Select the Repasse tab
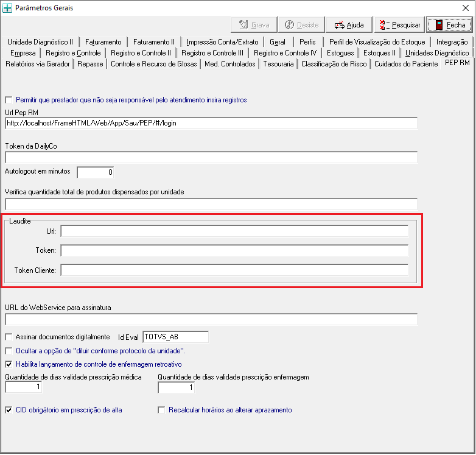Screen dimensions: 476x455 pos(90,64)
